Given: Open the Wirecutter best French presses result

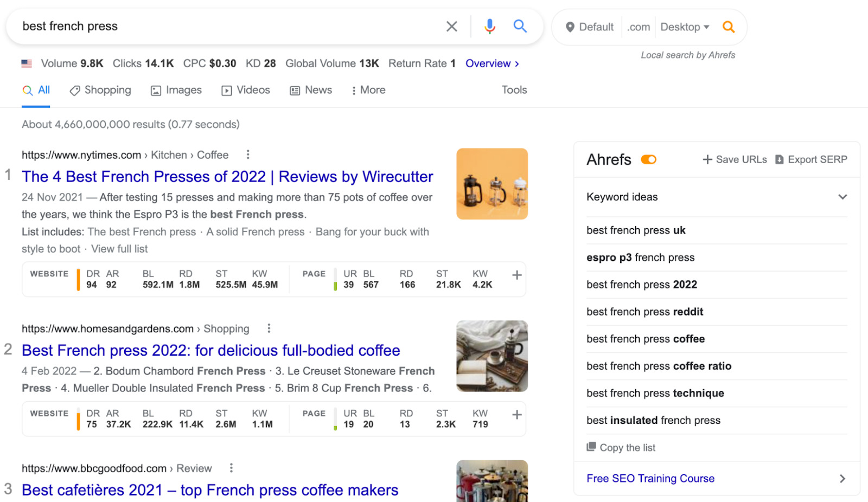Looking at the screenshot, I should pos(227,177).
